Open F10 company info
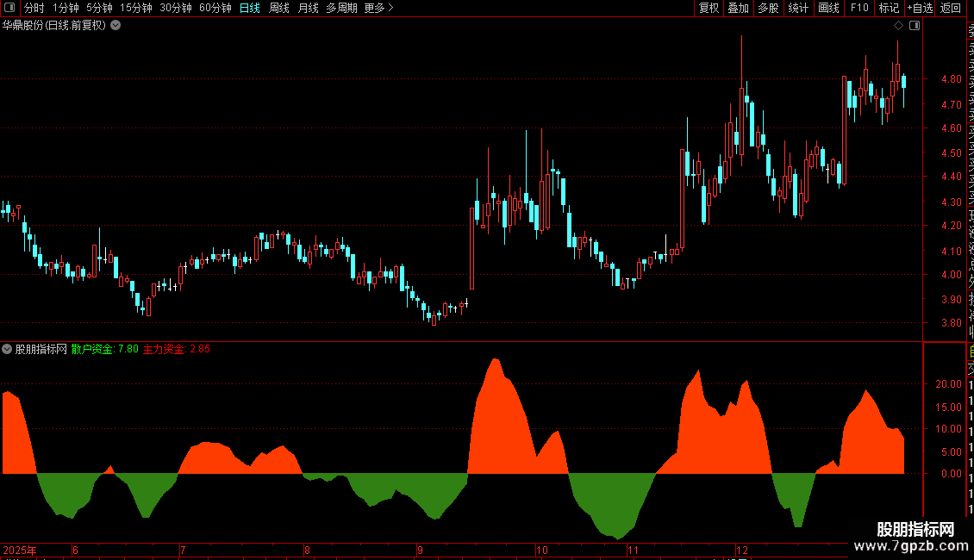Image resolution: width=974 pixels, height=560 pixels. (x=859, y=8)
